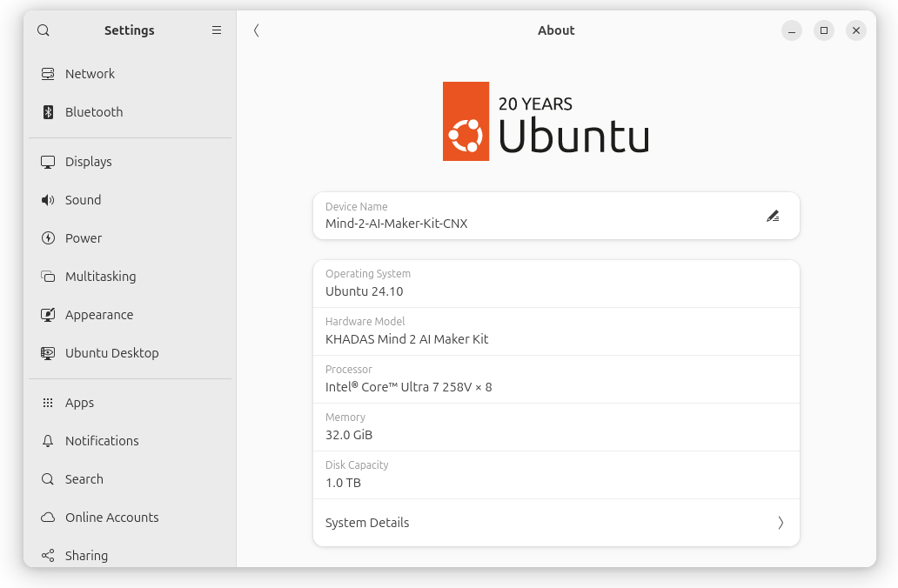This screenshot has width=898, height=588.
Task: Open the Ubuntu Desktop panel
Action: tap(130, 353)
